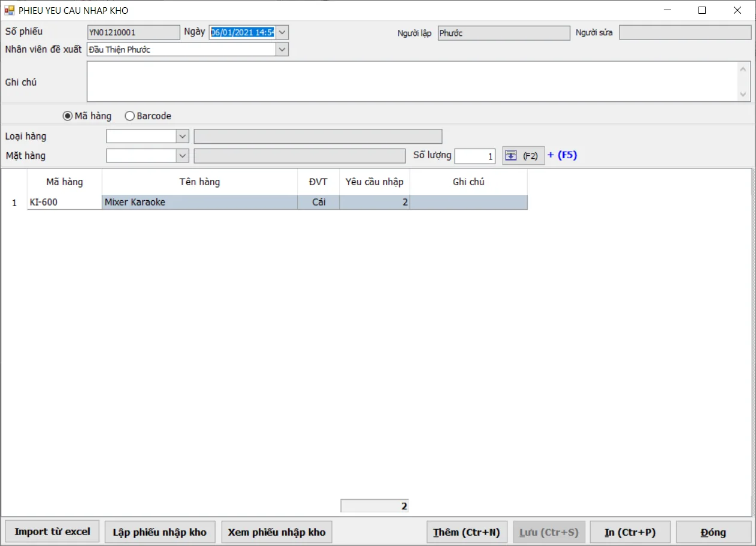The width and height of the screenshot is (756, 546).
Task: Click Import từ excel button
Action: click(x=52, y=532)
